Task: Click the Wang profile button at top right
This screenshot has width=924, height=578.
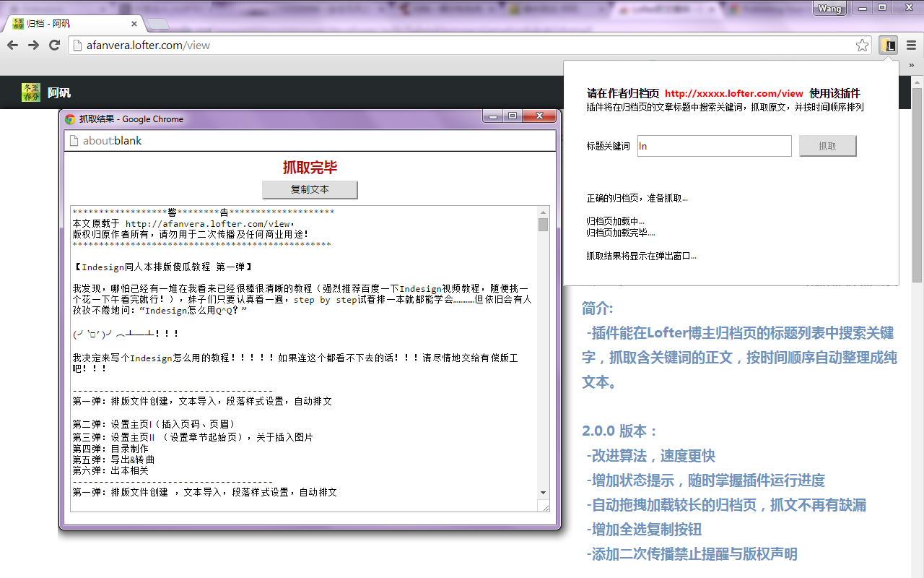Action: click(829, 8)
